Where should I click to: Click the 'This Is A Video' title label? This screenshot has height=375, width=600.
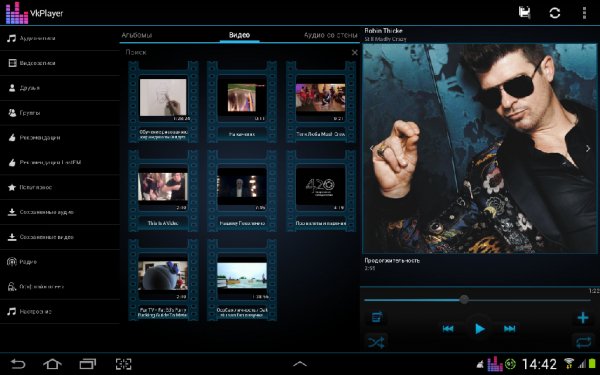point(163,223)
